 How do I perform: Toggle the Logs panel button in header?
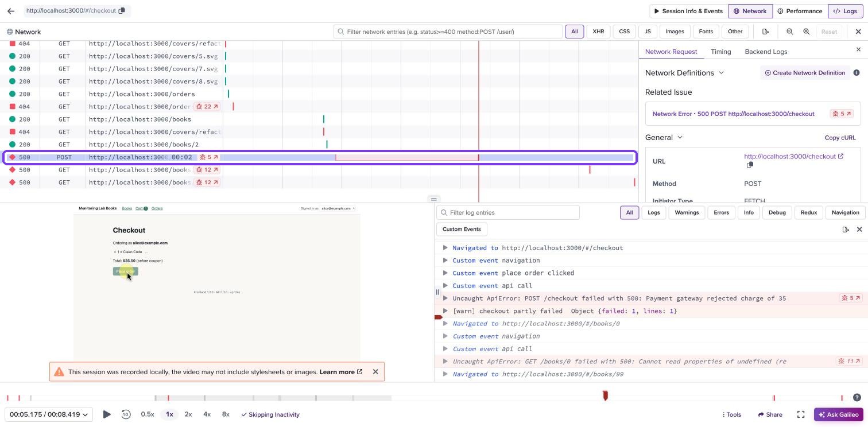click(x=845, y=11)
